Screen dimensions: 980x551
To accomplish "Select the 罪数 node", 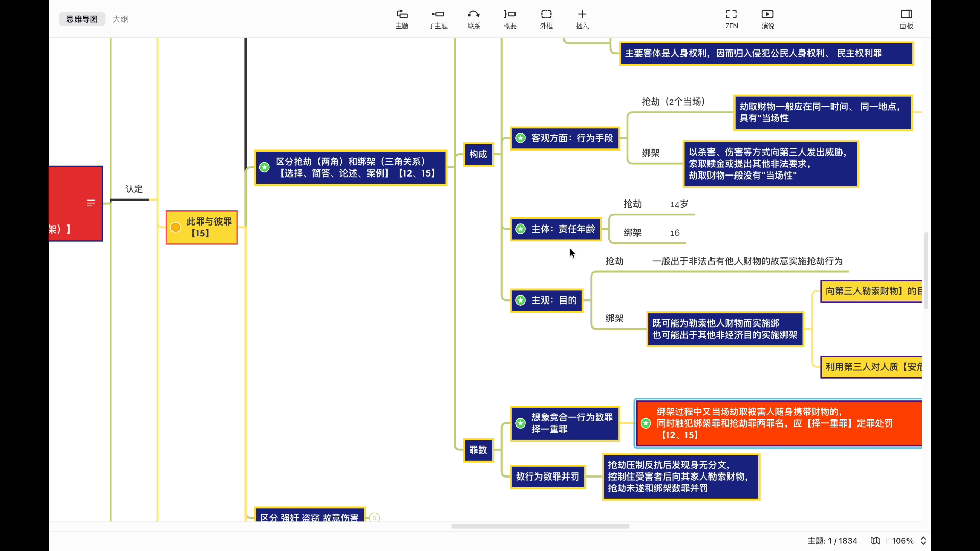I will [x=478, y=450].
